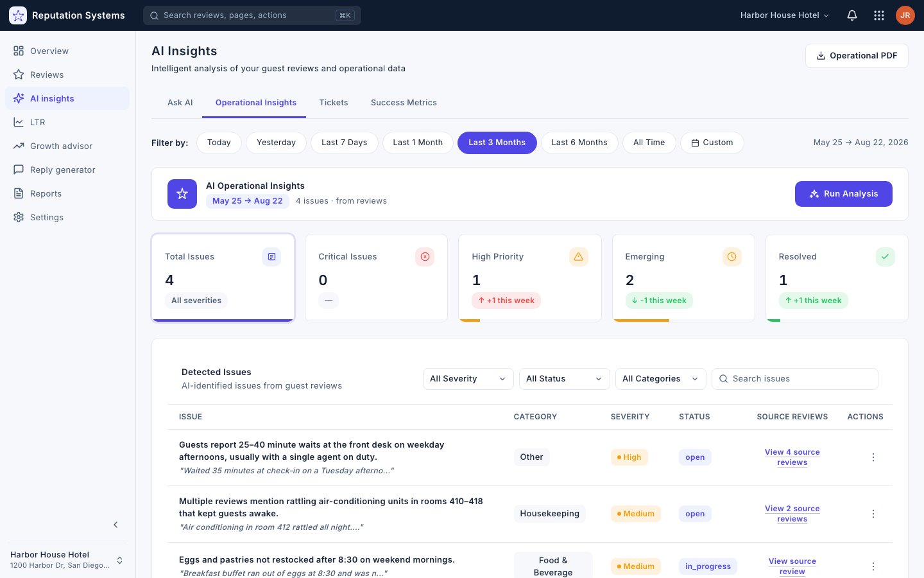Open the Custom date range filter

(x=712, y=143)
